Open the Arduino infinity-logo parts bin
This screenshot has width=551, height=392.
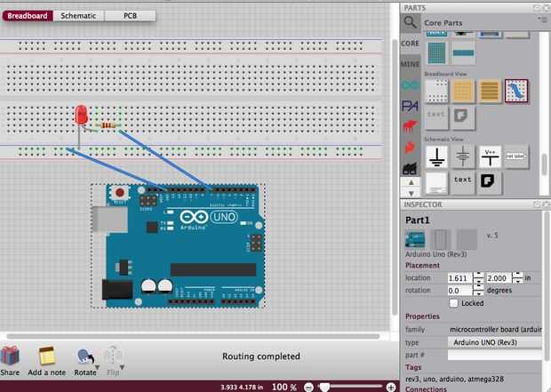tap(410, 84)
